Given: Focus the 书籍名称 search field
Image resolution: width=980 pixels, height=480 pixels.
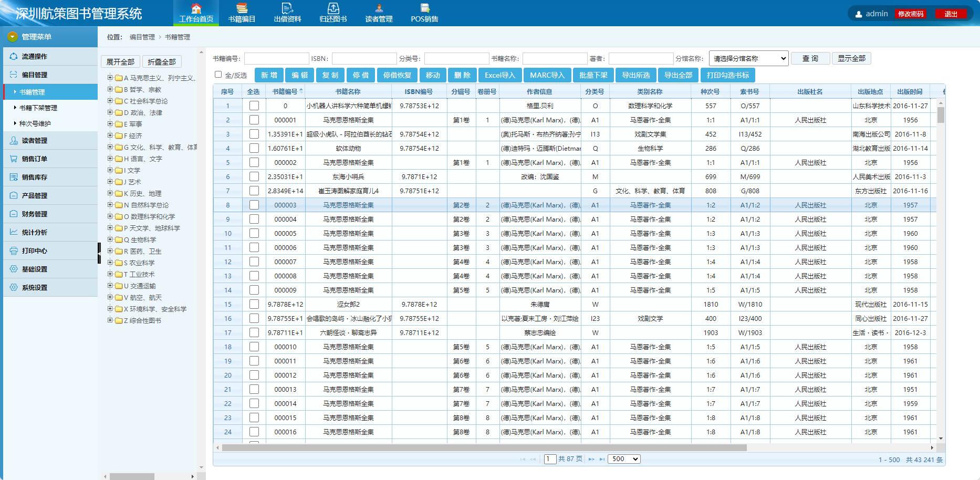Looking at the screenshot, I should pos(555,58).
